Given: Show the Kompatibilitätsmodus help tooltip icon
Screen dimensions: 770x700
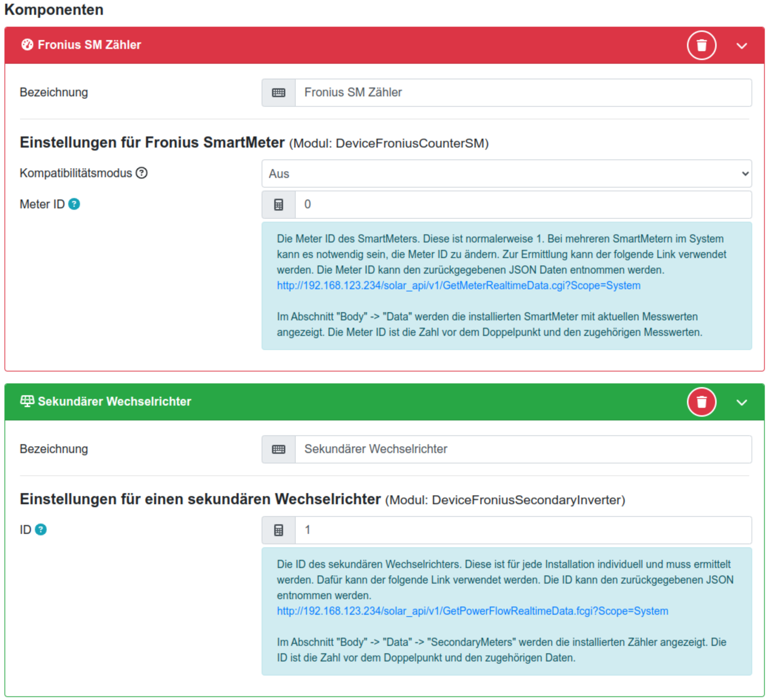Looking at the screenshot, I should 142,173.
